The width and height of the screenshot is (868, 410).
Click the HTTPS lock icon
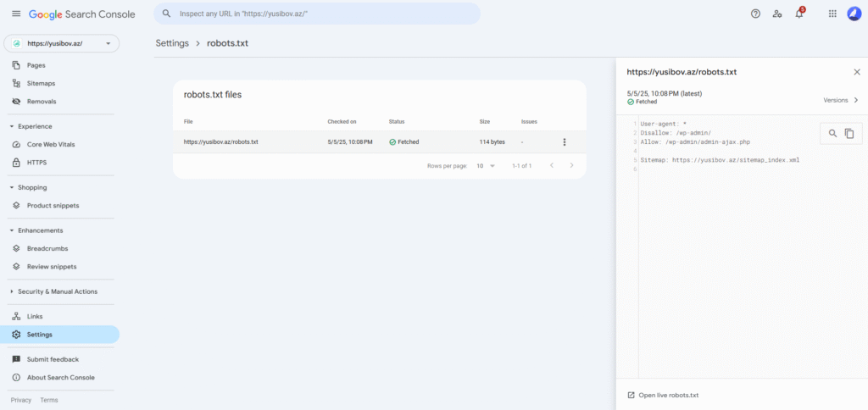click(16, 163)
